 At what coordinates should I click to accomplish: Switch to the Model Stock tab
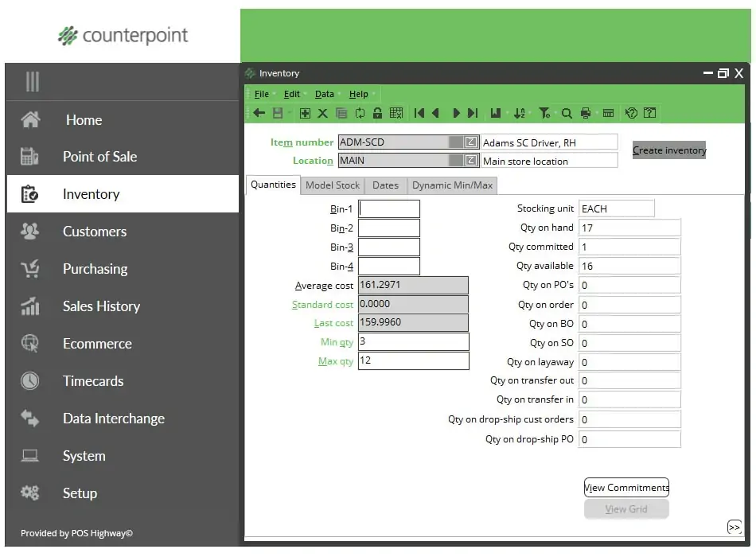[x=333, y=185]
